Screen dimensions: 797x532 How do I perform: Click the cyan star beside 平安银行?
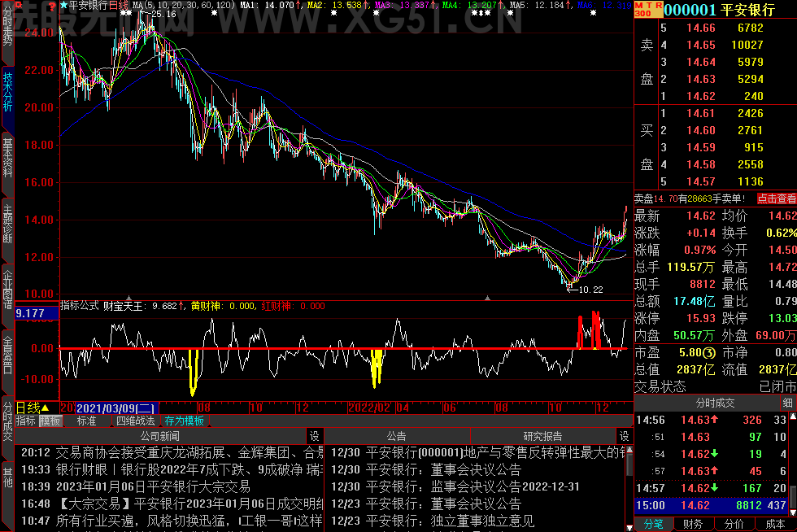[x=64, y=5]
